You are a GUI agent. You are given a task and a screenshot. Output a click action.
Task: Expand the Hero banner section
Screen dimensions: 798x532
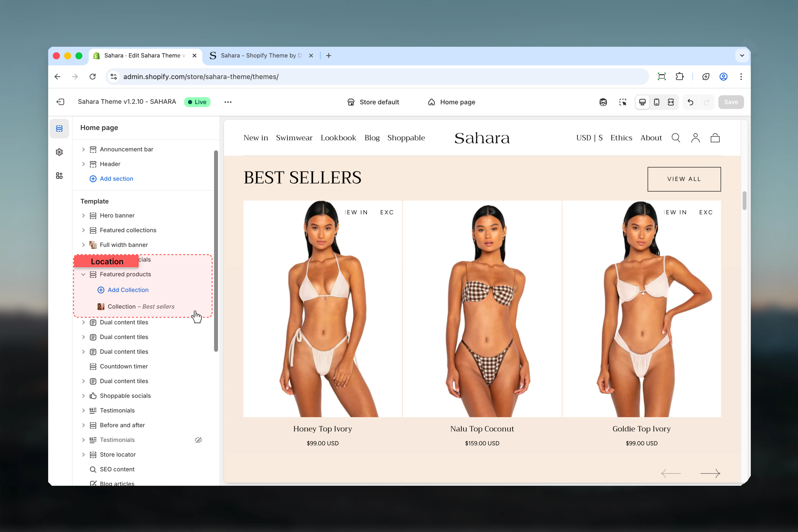[83, 216]
